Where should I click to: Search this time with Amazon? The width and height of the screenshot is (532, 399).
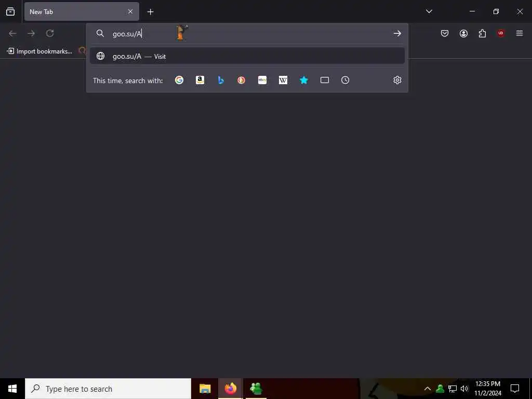(x=200, y=80)
